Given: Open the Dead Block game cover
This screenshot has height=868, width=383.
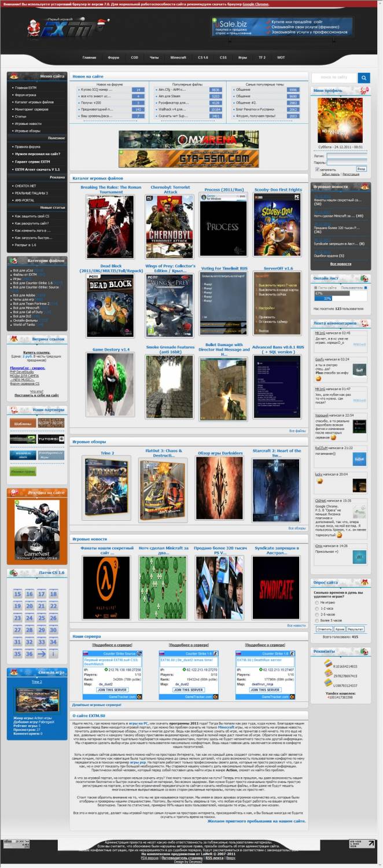Looking at the screenshot, I should click(x=110, y=306).
